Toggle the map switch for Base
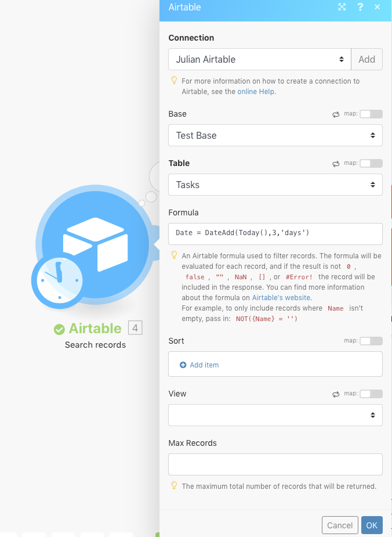The height and width of the screenshot is (537, 392). click(x=371, y=114)
